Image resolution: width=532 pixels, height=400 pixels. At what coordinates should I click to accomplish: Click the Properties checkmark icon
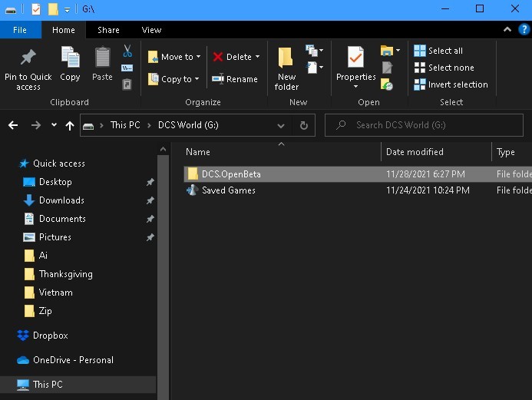[x=355, y=57]
